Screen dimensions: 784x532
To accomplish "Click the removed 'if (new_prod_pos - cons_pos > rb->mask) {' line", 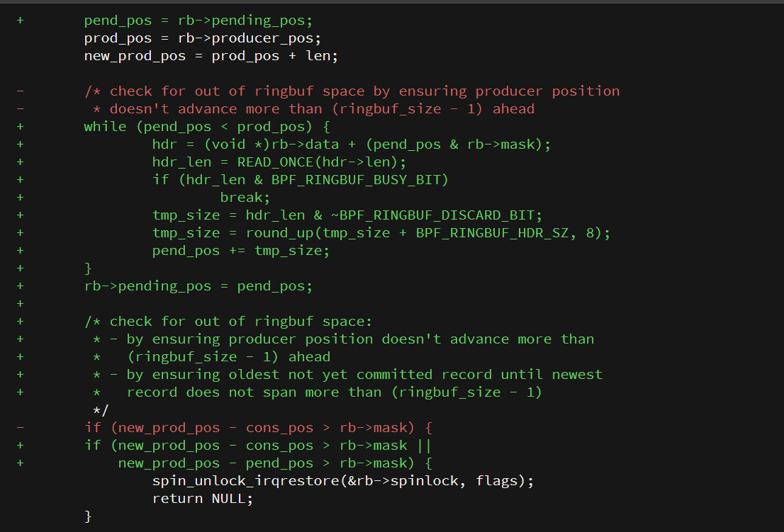I will (258, 428).
